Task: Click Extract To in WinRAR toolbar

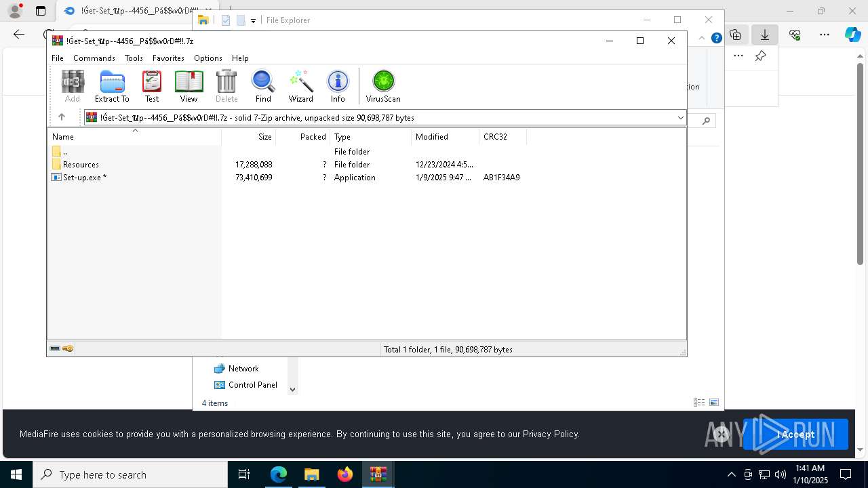Action: coord(112,86)
